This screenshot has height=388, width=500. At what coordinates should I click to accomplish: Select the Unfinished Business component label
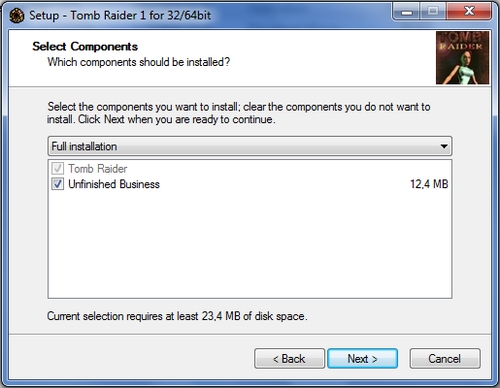pos(114,184)
